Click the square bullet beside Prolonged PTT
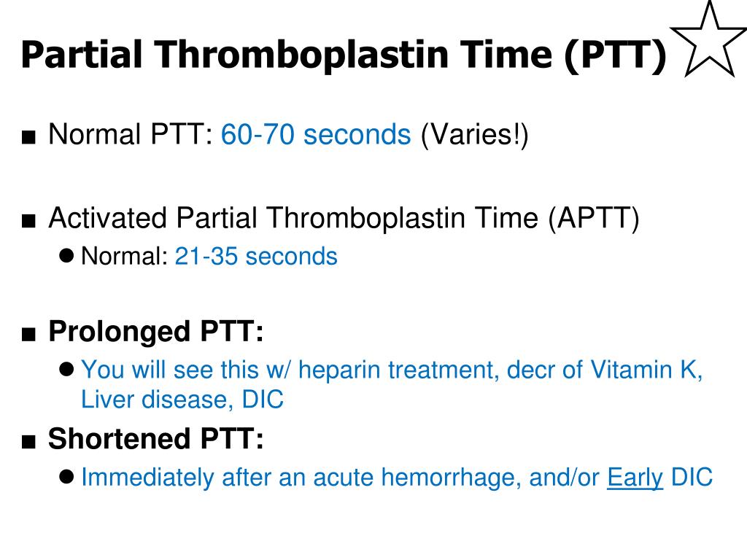Screen dimensions: 747x560 (x=28, y=334)
